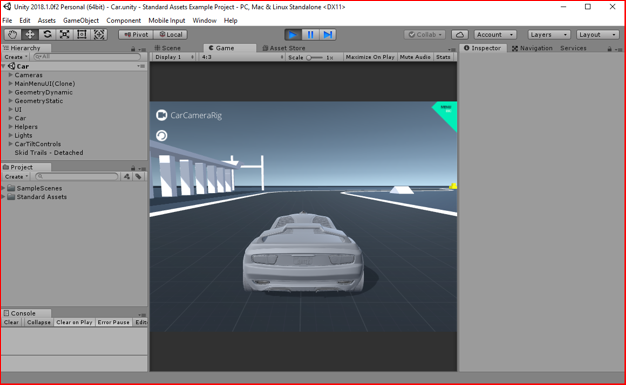The width and height of the screenshot is (626, 385).
Task: Select the Inspector tab
Action: pyautogui.click(x=483, y=48)
